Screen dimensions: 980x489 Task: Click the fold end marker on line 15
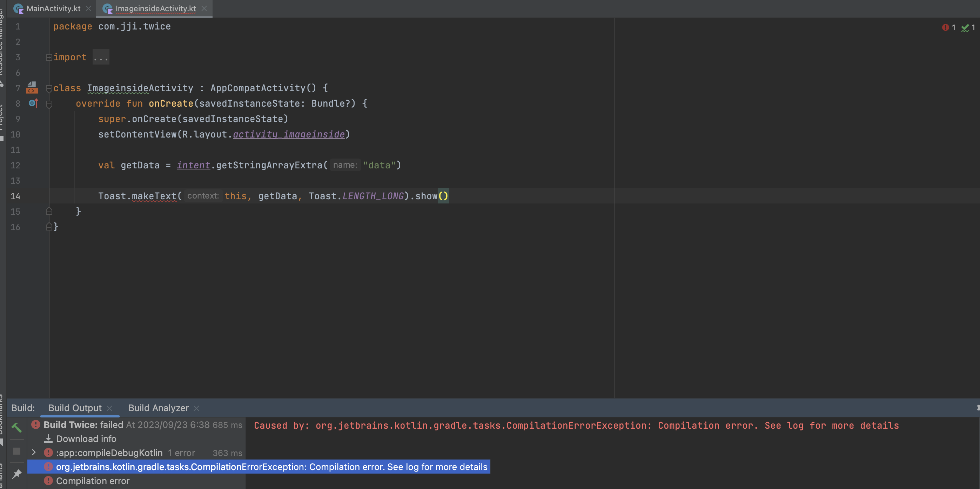49,211
